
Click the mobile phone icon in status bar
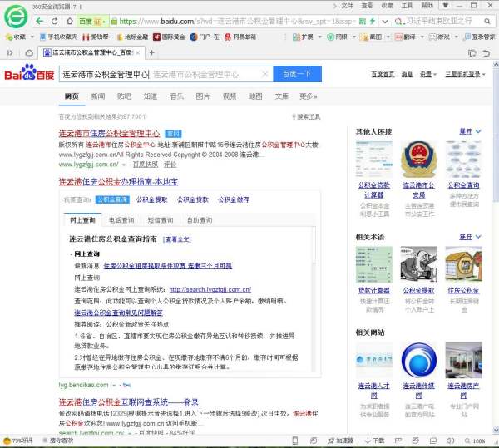click(294, 441)
